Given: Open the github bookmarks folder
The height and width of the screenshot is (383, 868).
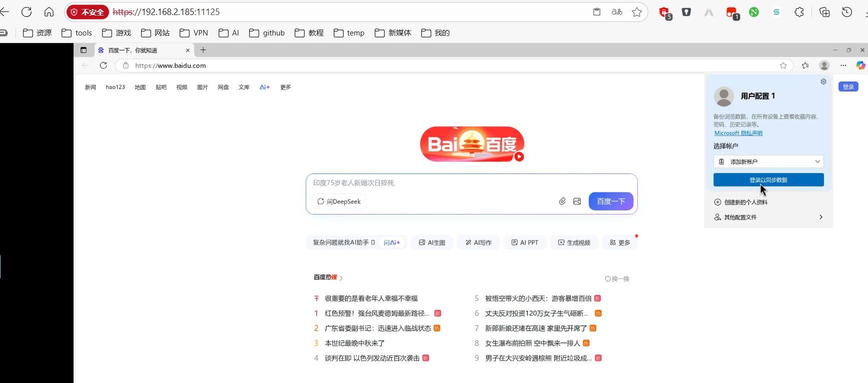Looking at the screenshot, I should click(267, 33).
